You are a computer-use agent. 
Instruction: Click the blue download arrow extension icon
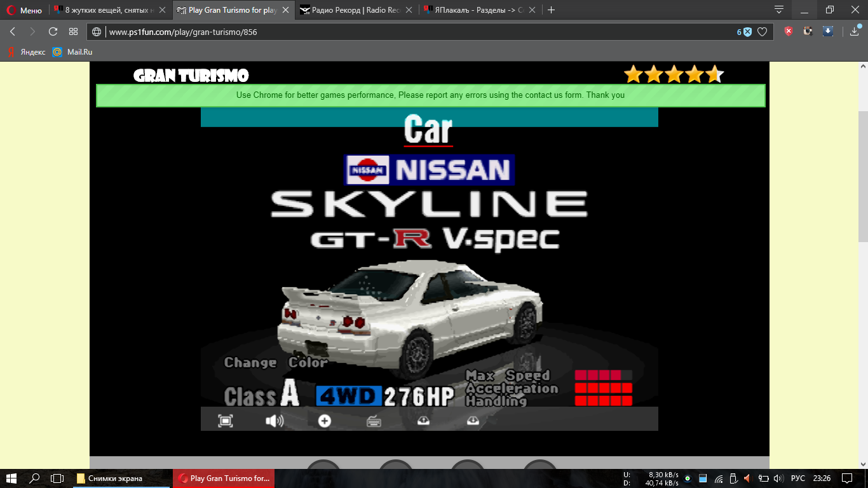click(828, 31)
